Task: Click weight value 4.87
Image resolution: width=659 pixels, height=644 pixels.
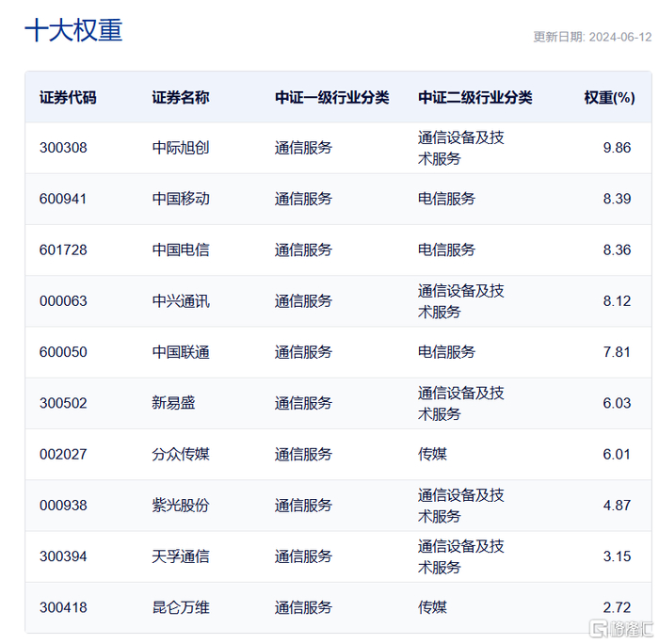Action: click(617, 506)
